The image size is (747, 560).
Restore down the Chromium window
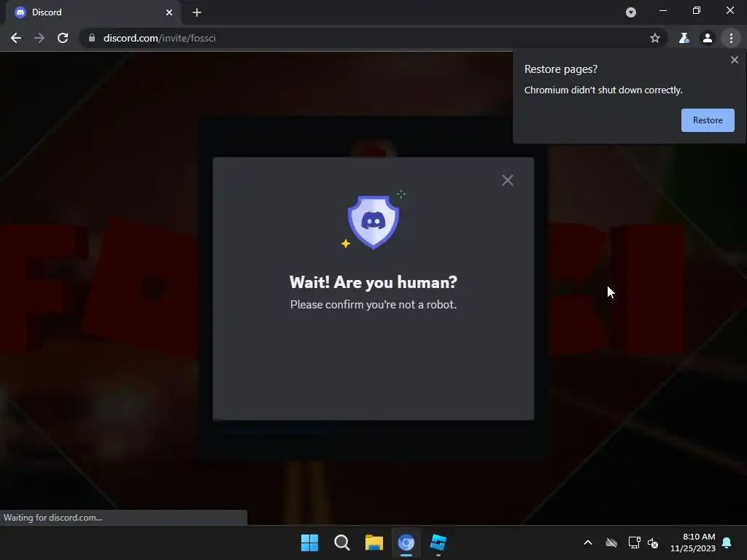(x=697, y=10)
